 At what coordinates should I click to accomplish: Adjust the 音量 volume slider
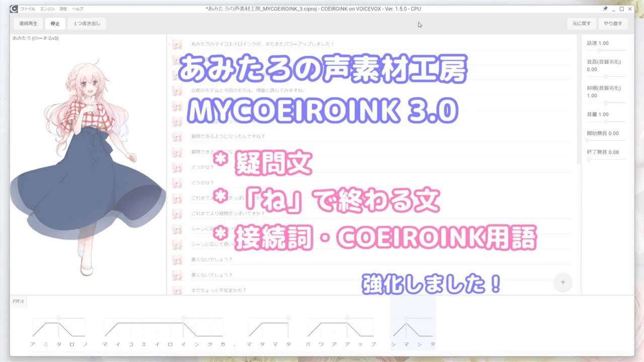(x=606, y=122)
